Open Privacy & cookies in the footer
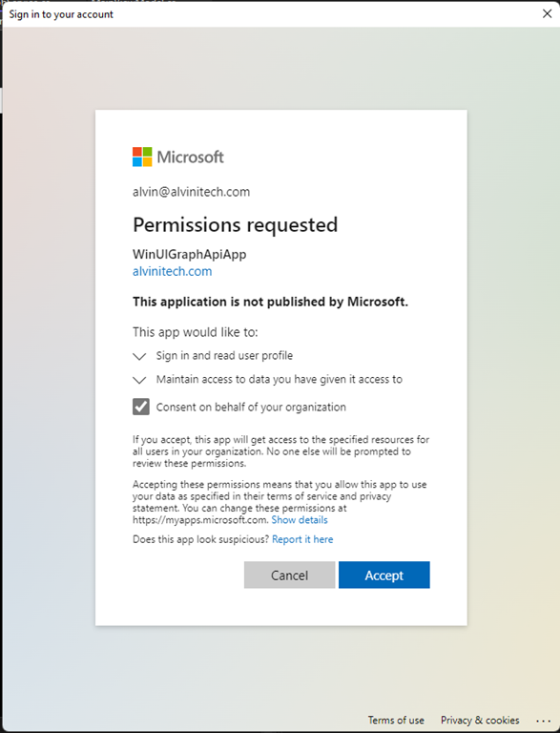Viewport: 560px width, 733px height. [480, 720]
